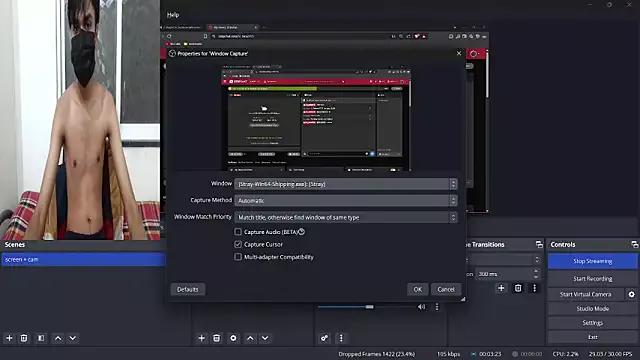Image resolution: width=640 pixels, height=360 pixels.
Task: Open the Help menu
Action: (x=173, y=15)
